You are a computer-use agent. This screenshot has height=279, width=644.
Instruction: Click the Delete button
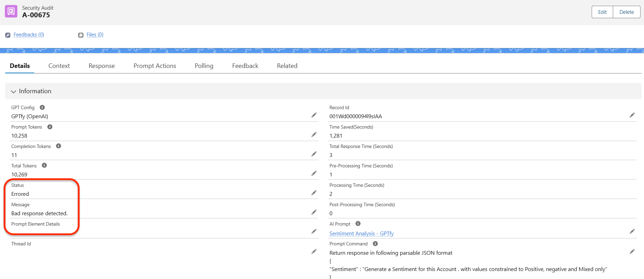point(626,12)
